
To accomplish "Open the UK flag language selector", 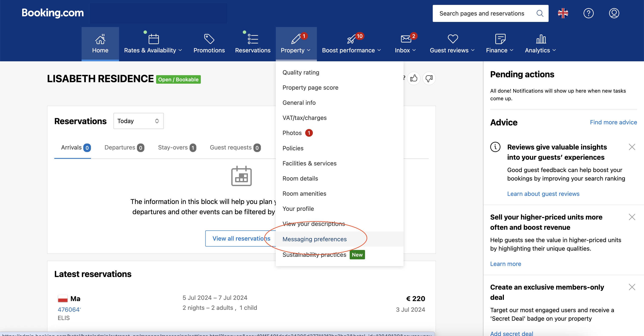I will tap(563, 13).
